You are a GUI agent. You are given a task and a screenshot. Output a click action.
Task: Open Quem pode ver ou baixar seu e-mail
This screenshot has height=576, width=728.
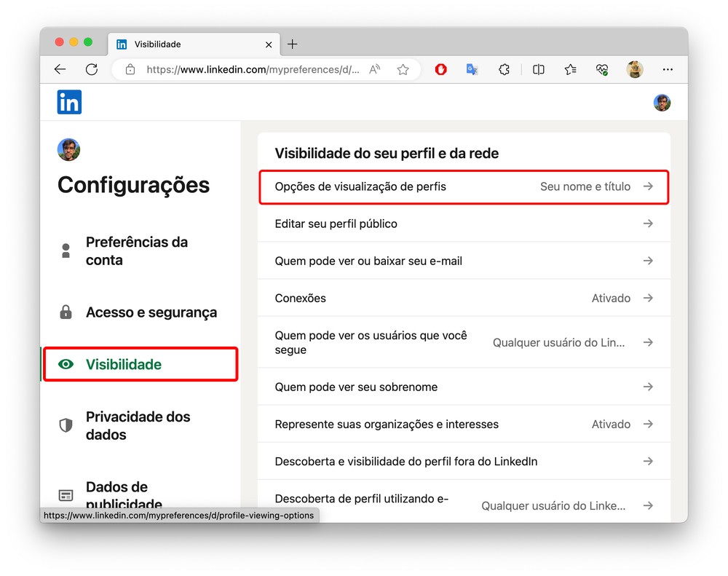[x=368, y=261]
